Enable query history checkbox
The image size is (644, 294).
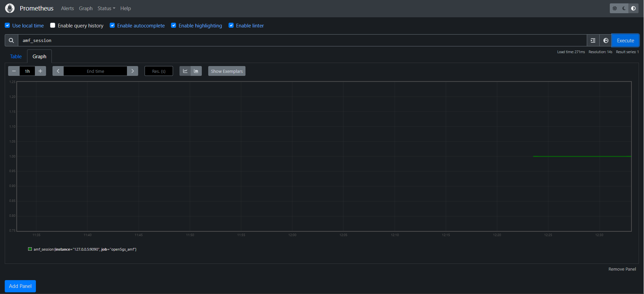pyautogui.click(x=52, y=25)
